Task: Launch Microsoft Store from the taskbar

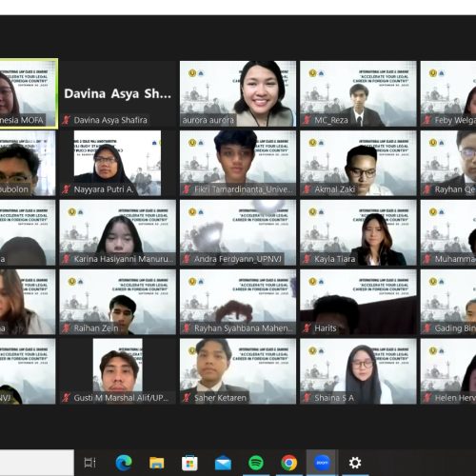Action: [189, 463]
